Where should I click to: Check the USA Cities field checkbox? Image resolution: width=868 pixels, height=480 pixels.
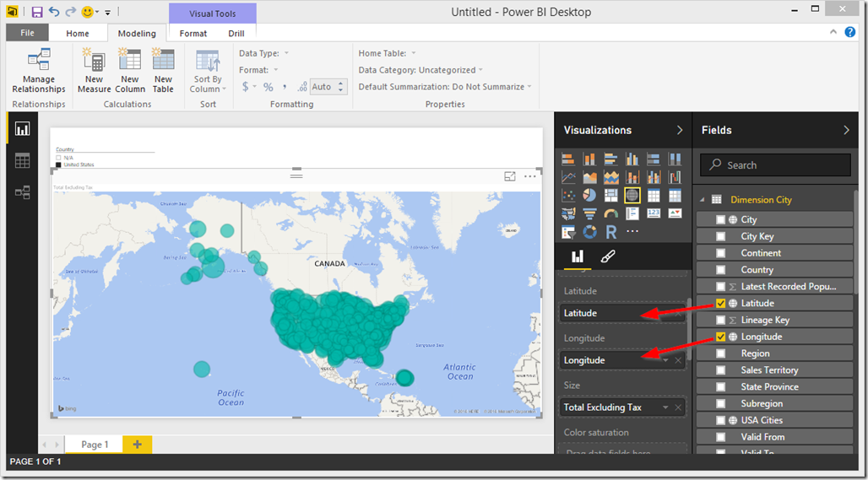[x=721, y=420]
